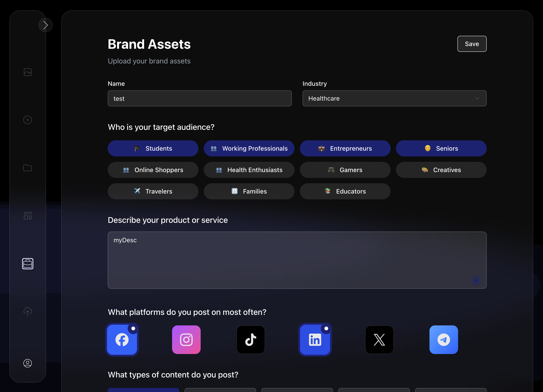This screenshot has height=392, width=543.
Task: Click the cloud upload icon in the sidebar
Action: pyautogui.click(x=28, y=312)
